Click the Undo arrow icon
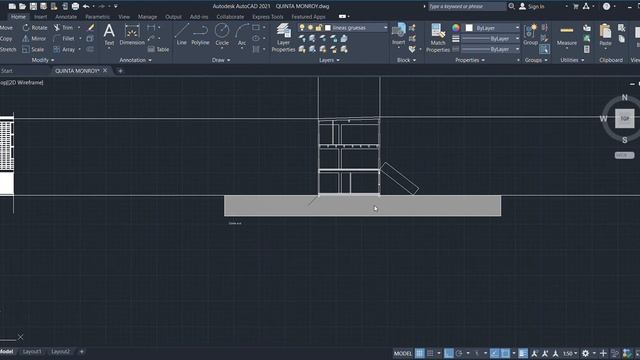The image size is (640, 360). click(x=86, y=6)
